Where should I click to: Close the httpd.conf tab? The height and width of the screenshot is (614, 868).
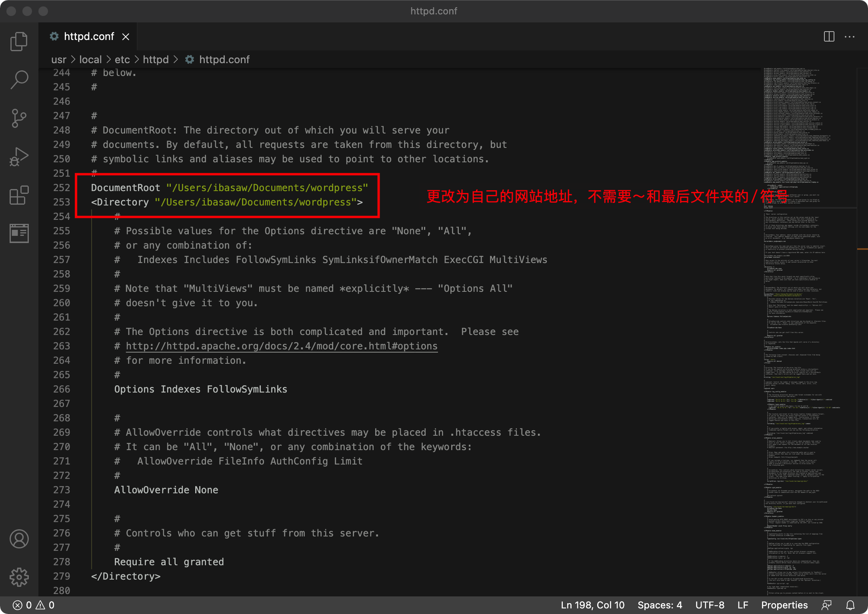click(126, 37)
